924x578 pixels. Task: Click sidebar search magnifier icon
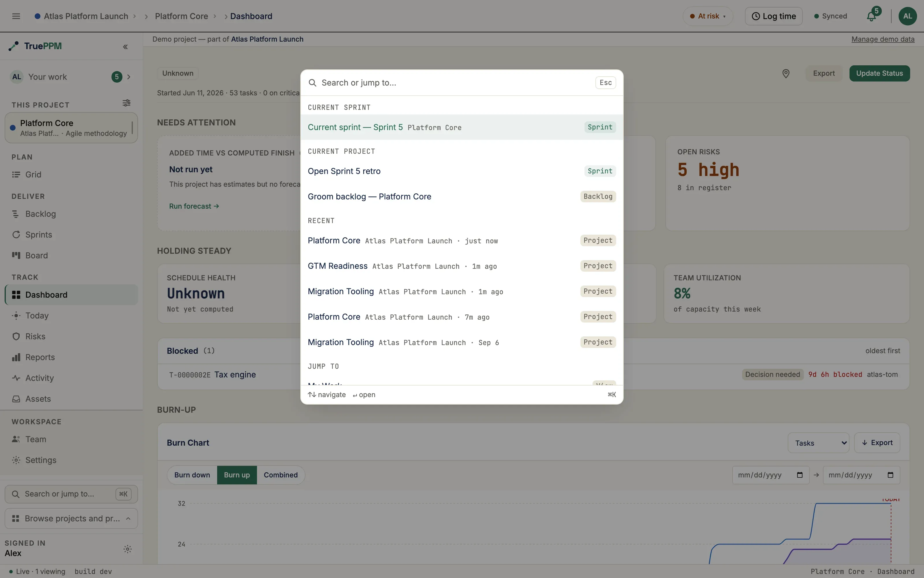[16, 494]
